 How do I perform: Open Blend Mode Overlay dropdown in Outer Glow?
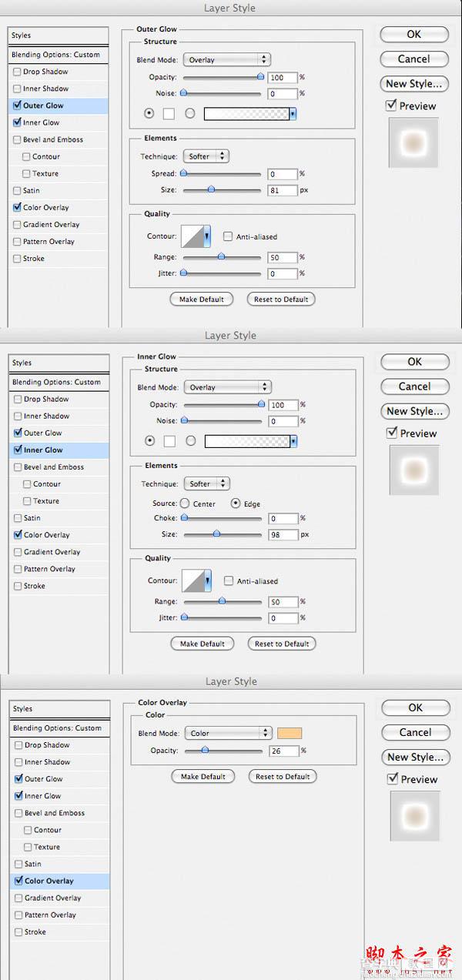point(226,59)
